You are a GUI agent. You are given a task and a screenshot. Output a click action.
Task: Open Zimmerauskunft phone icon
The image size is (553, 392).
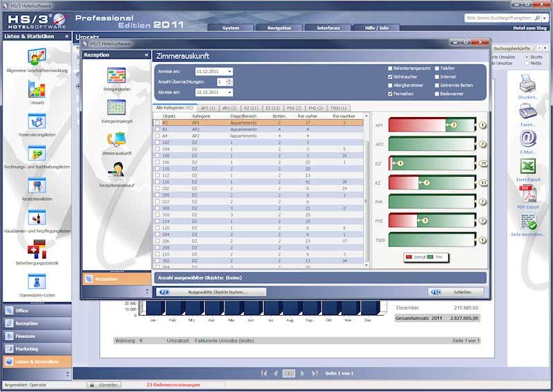[x=116, y=140]
